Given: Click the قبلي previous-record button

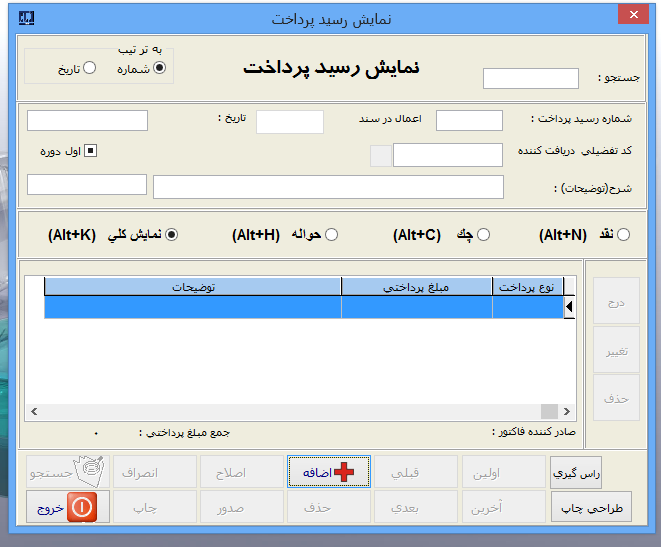Looking at the screenshot, I should pyautogui.click(x=416, y=472).
